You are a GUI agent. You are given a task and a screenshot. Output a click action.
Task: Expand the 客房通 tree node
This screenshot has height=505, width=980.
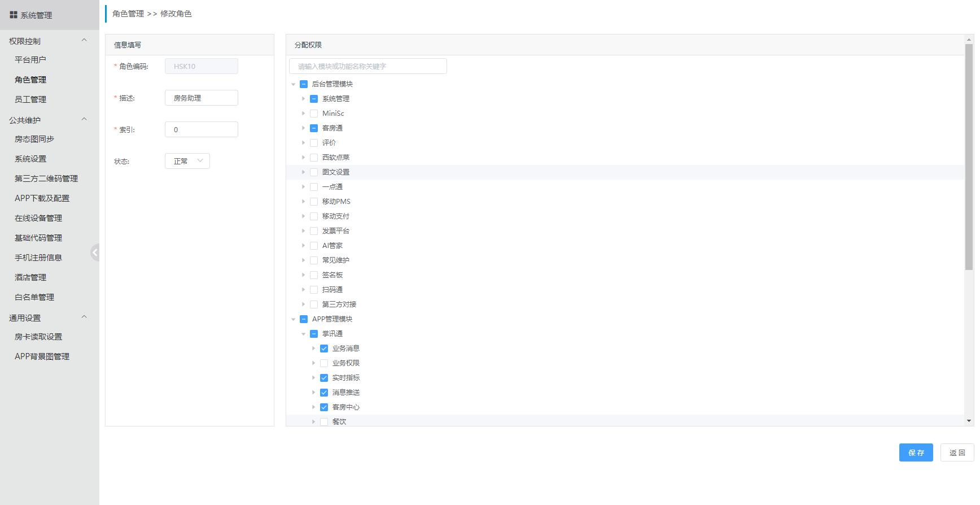point(304,128)
